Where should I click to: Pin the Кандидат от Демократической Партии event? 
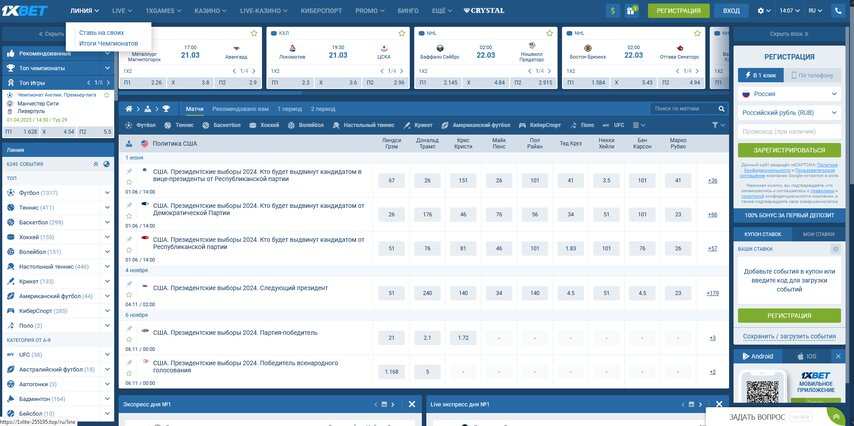click(x=129, y=205)
